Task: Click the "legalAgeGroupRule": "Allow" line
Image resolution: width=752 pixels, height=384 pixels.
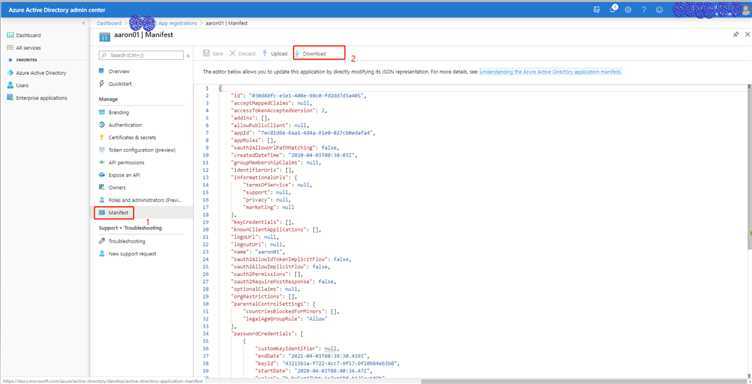Action: point(285,318)
